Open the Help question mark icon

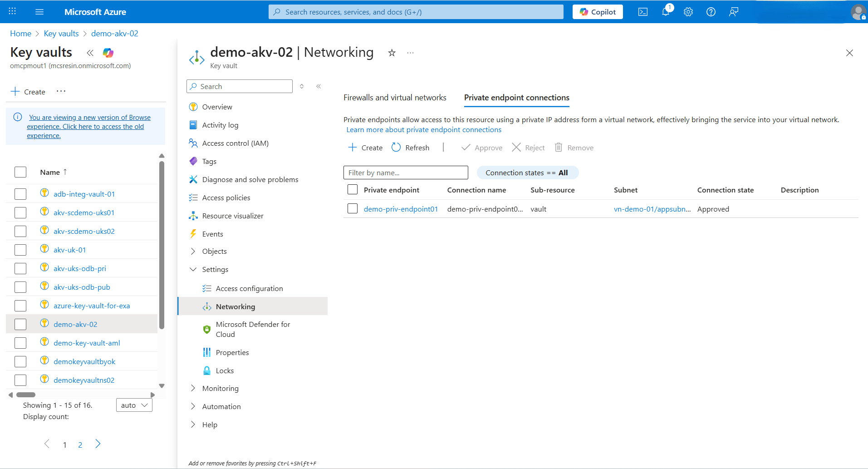711,12
